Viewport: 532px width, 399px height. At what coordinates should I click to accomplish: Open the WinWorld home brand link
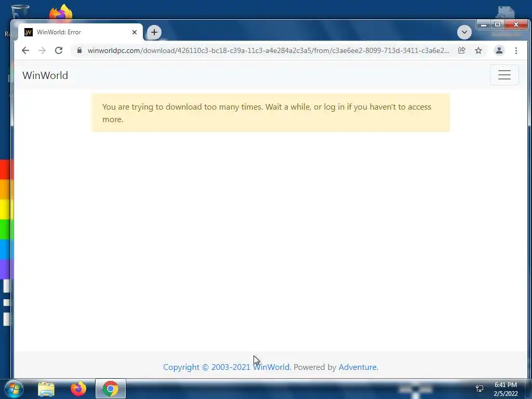point(45,75)
